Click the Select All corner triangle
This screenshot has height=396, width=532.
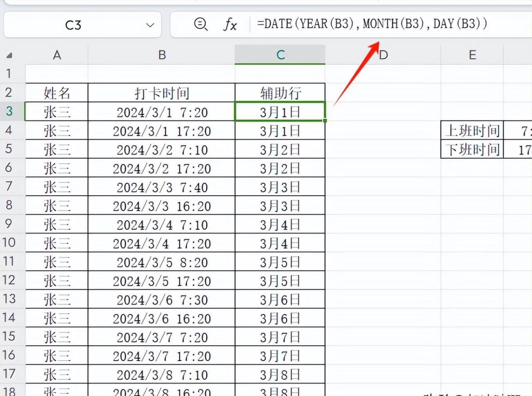(10, 55)
